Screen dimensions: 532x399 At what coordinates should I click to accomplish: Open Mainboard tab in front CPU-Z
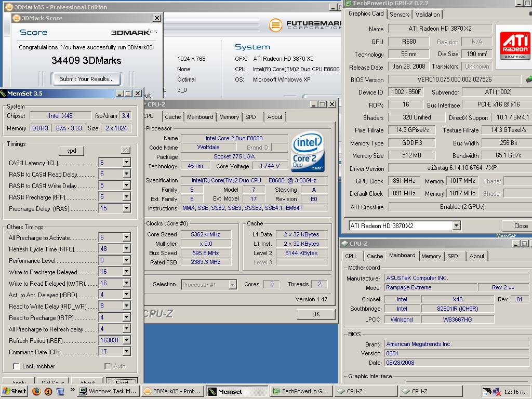coord(200,117)
